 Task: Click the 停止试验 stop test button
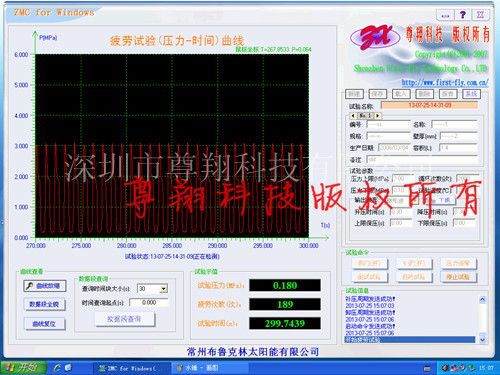click(x=458, y=277)
